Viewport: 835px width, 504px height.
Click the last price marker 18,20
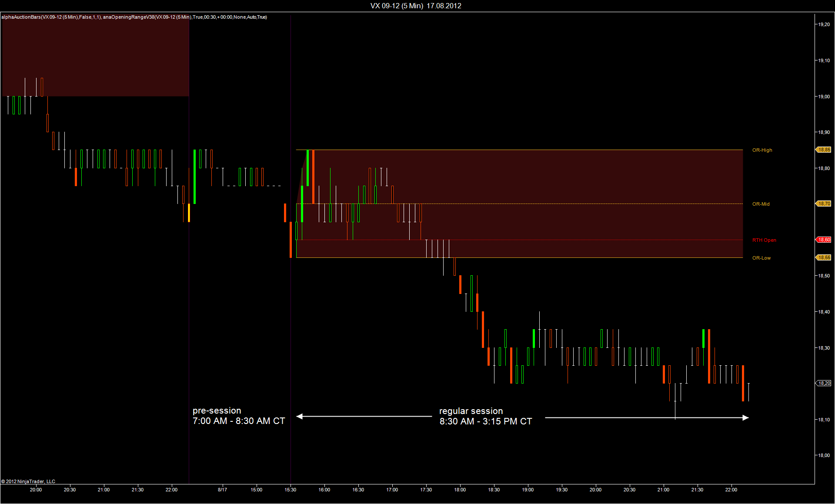(x=824, y=383)
